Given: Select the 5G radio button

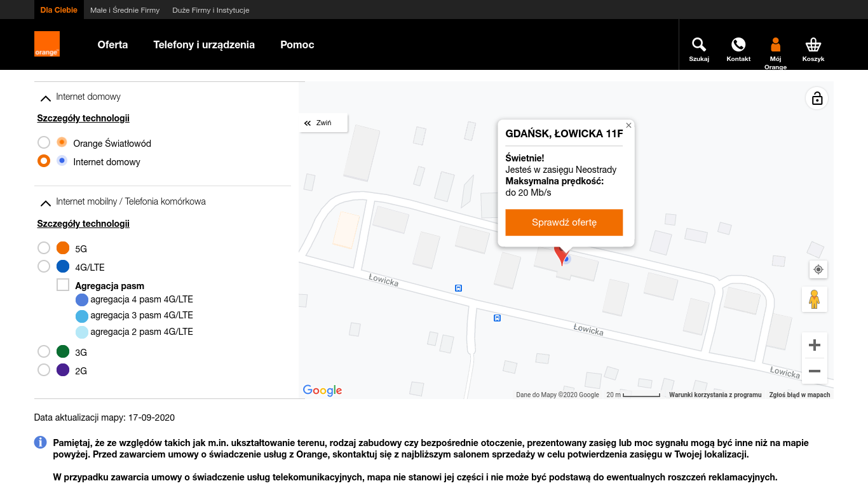Looking at the screenshot, I should point(43,247).
